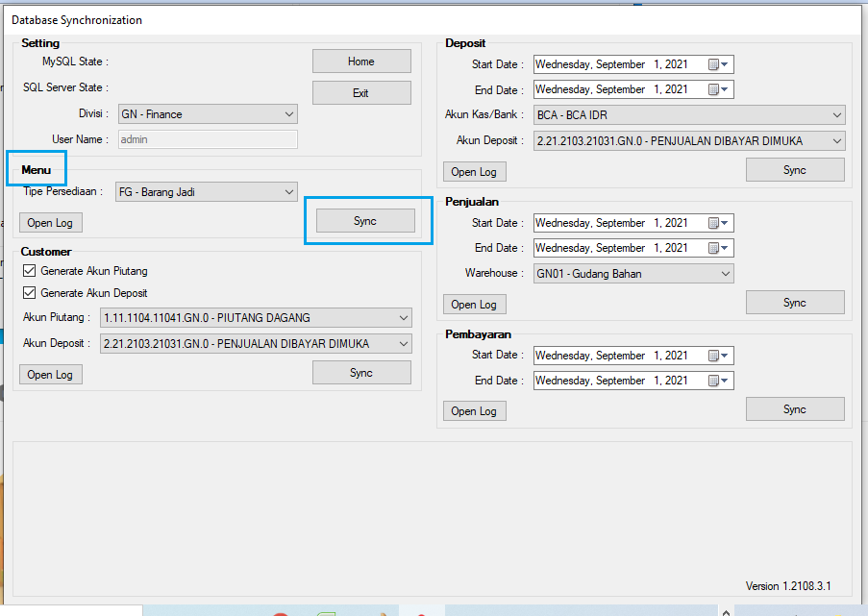
Task: Open calendar picker for Penjualan Start Date
Action: pyautogui.click(x=719, y=223)
